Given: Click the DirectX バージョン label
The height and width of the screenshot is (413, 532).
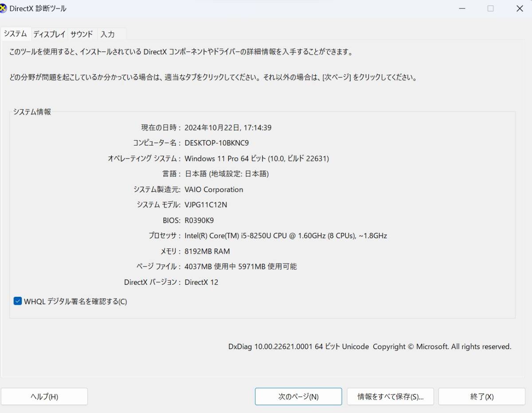Looking at the screenshot, I should coord(153,282).
